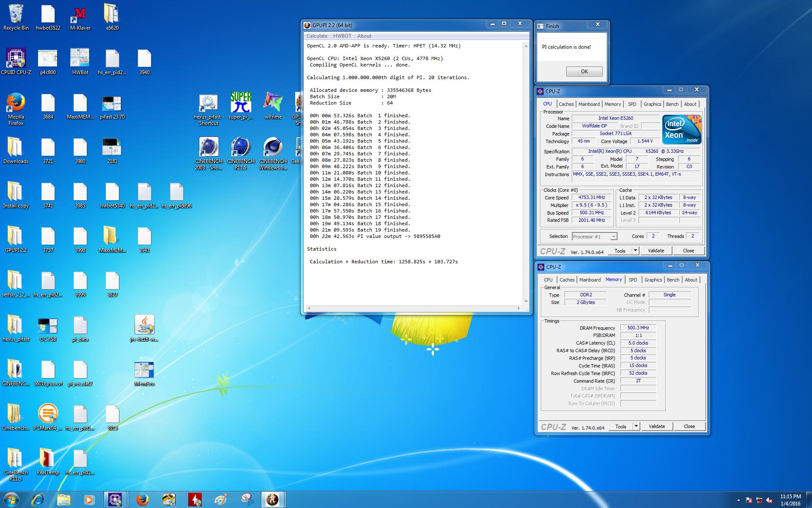Switch to Mainboard tab in upper CPU-Z
This screenshot has width=812, height=508.
click(x=589, y=104)
